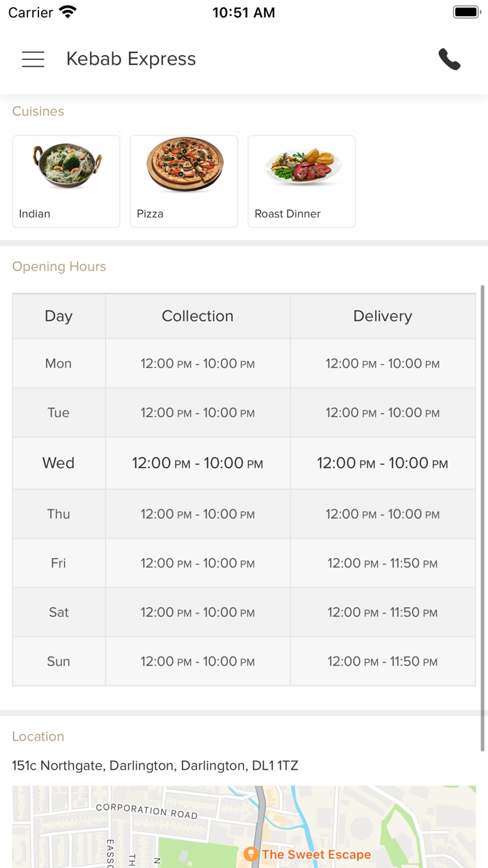Viewport: 488px width, 868px height.
Task: Click the battery status icon
Action: coord(466,13)
